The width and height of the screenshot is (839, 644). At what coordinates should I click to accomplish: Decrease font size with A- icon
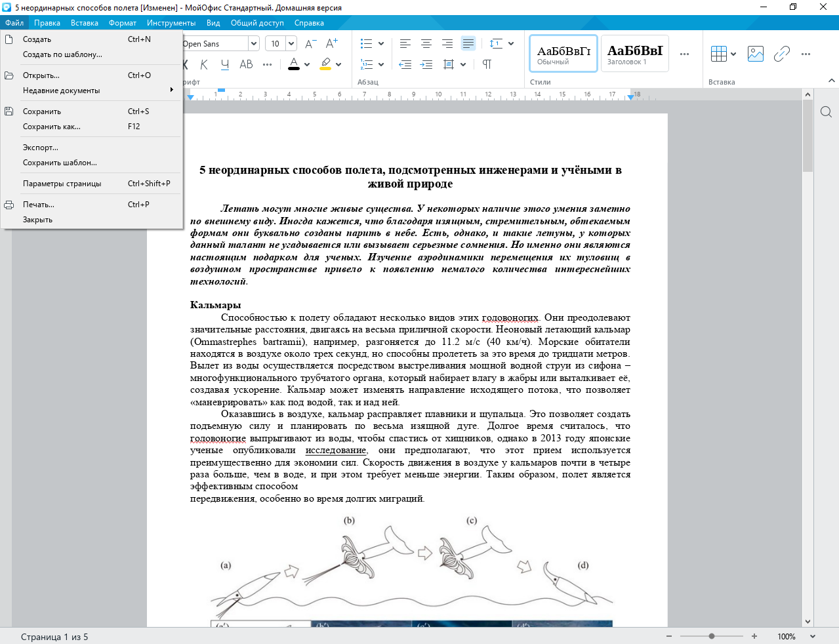pos(311,44)
